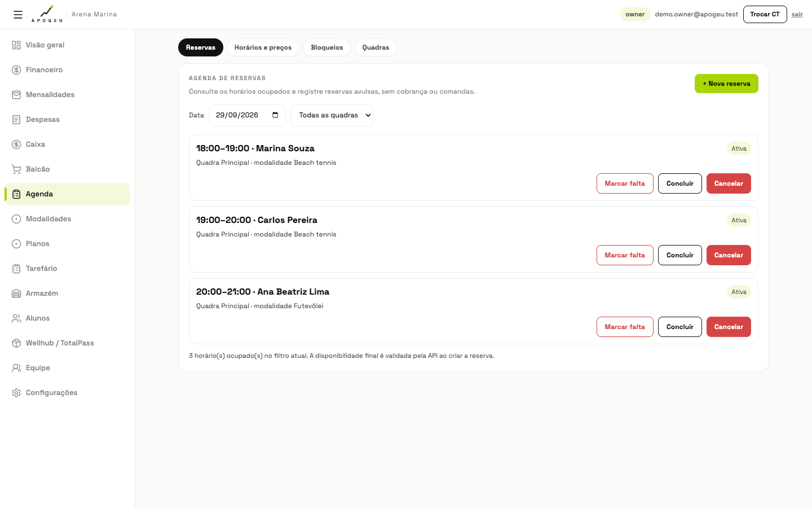Open the date picker calendar icon

pos(275,115)
